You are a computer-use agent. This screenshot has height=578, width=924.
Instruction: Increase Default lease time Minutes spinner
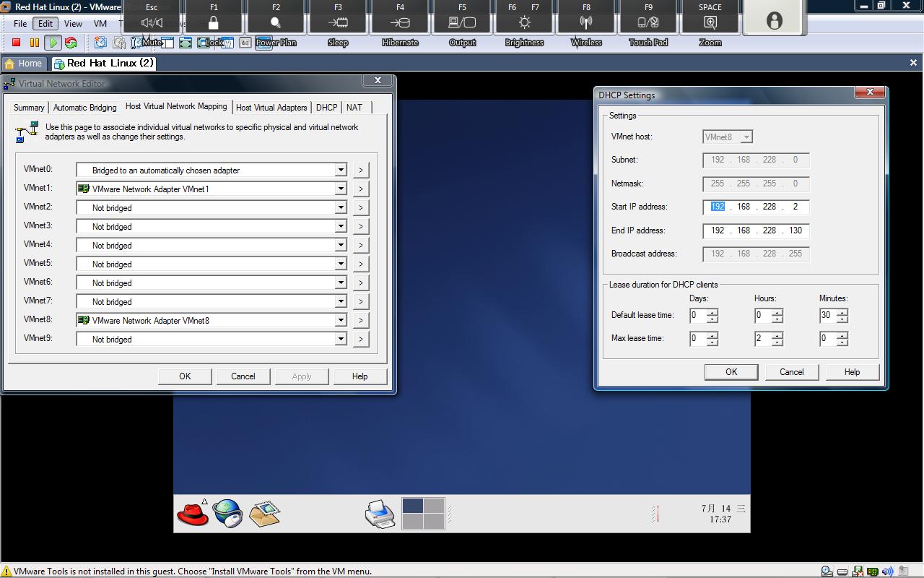[x=842, y=312]
